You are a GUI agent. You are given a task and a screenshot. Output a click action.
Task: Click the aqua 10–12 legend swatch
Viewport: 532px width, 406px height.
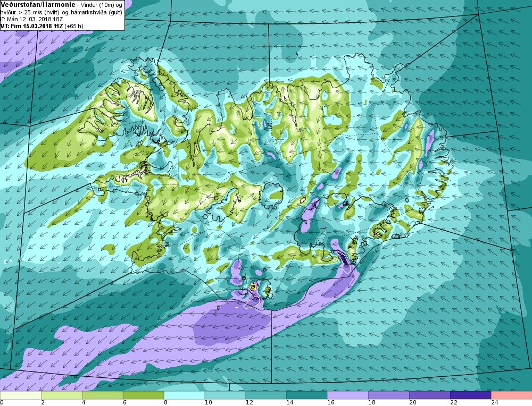[225, 395]
